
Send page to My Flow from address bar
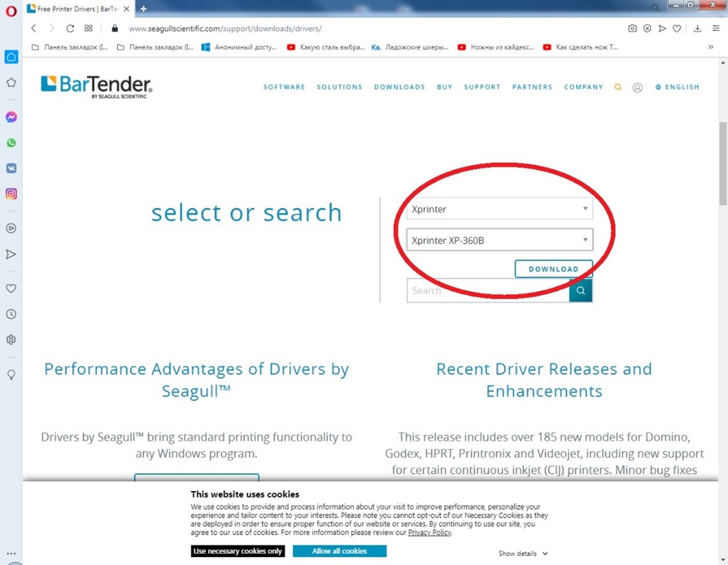point(662,28)
